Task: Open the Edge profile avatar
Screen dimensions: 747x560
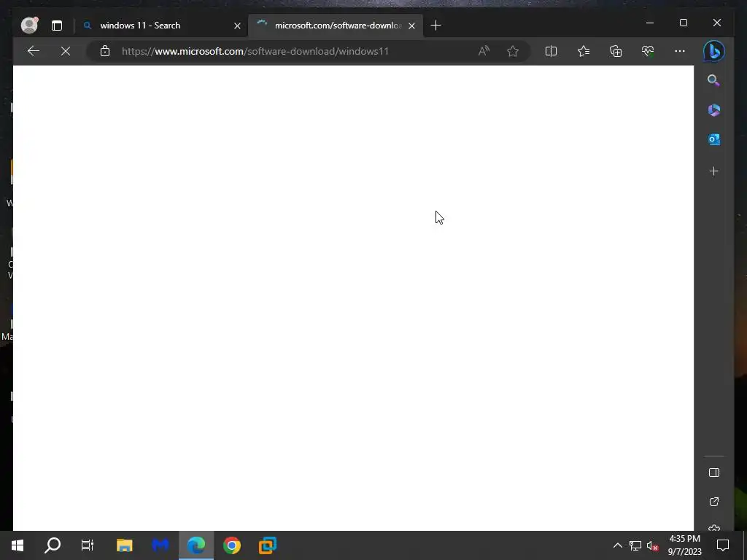Action: tap(29, 26)
